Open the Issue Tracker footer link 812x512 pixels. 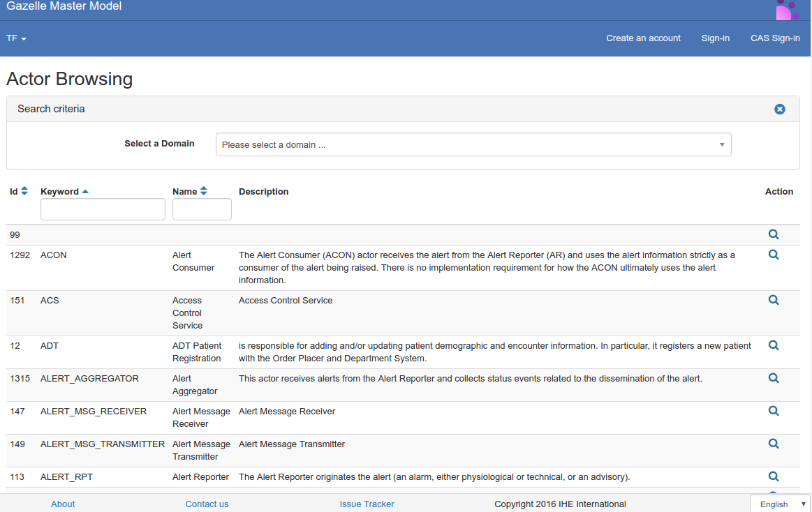point(367,504)
